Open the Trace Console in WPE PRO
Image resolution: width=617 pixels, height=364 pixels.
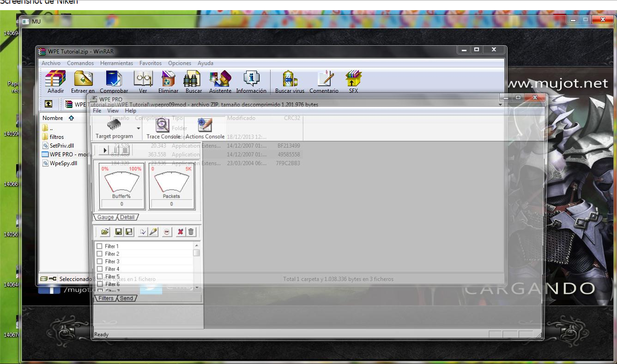point(163,128)
